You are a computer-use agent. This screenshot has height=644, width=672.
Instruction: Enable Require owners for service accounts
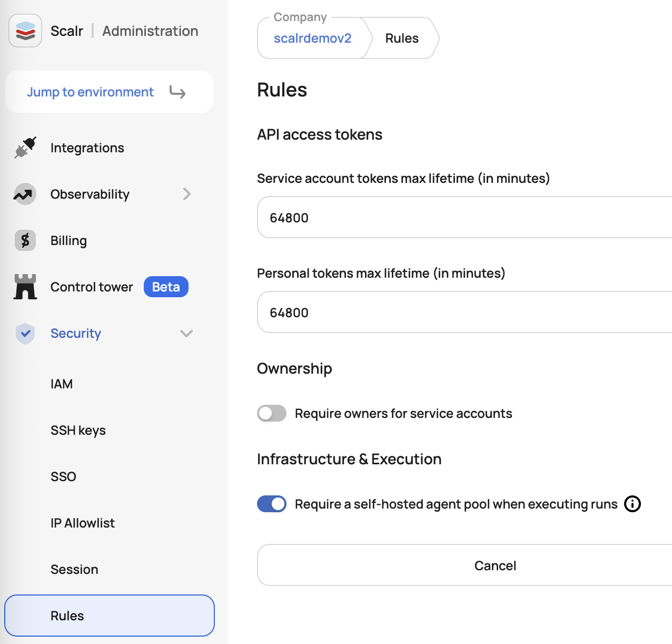[x=272, y=413]
